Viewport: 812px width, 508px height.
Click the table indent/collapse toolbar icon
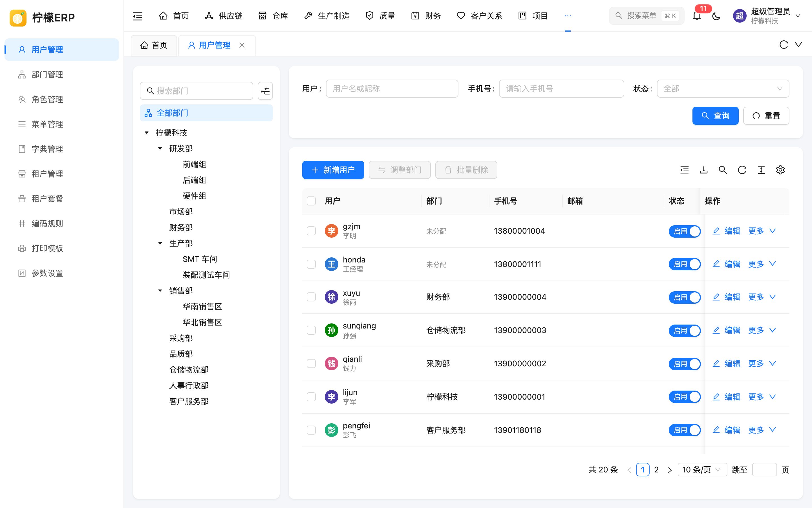(685, 170)
